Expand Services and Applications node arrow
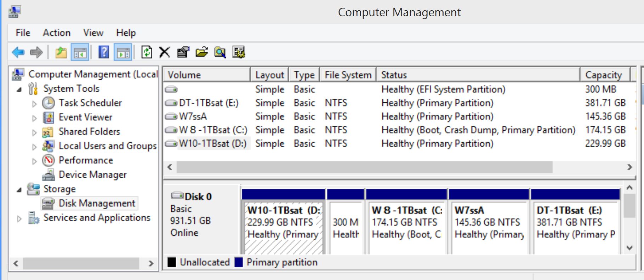The image size is (644, 280). tap(19, 219)
